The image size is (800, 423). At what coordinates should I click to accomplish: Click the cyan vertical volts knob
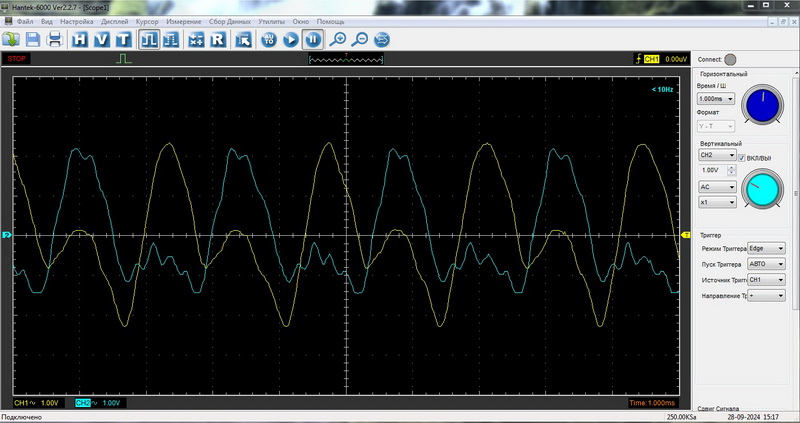point(763,187)
